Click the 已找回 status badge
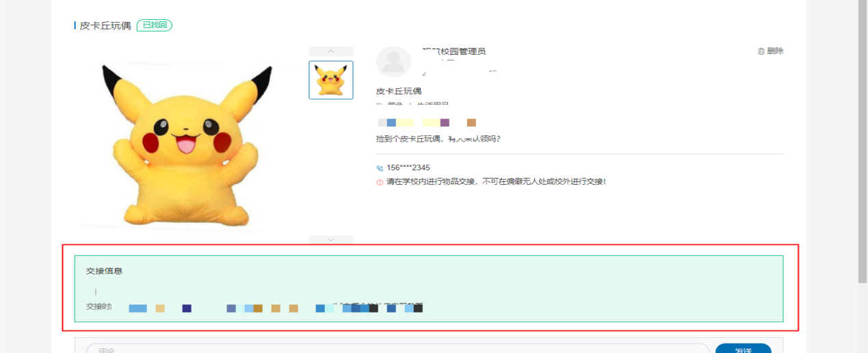 click(x=155, y=25)
